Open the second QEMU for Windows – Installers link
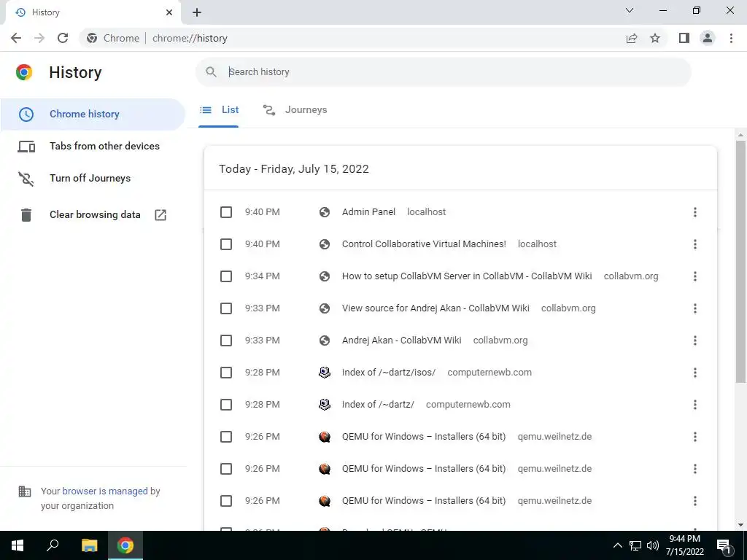 click(x=424, y=469)
